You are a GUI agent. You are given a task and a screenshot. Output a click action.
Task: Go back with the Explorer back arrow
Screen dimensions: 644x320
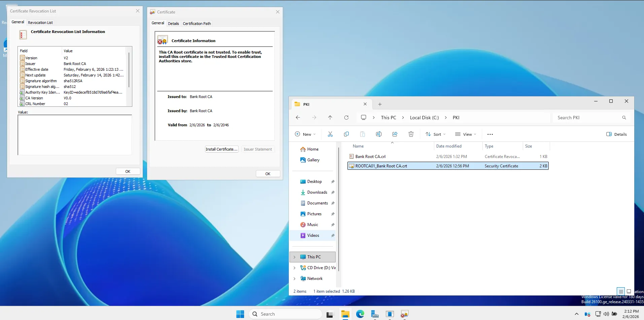[x=298, y=118]
